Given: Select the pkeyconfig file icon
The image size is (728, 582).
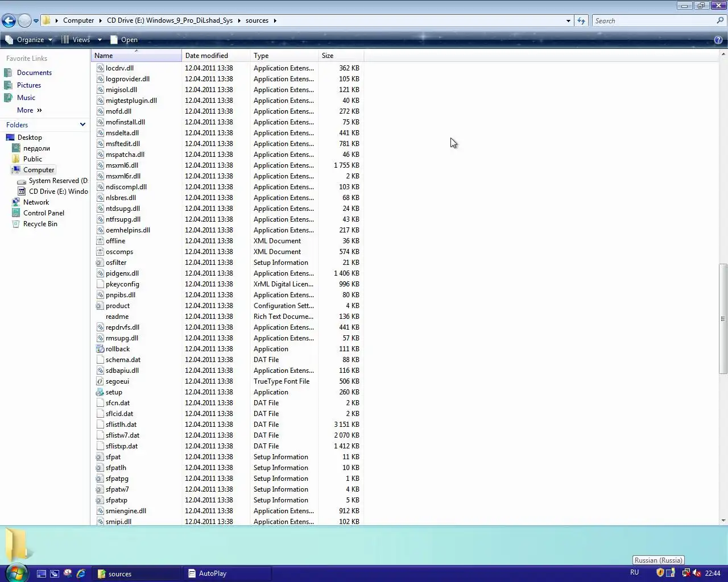Looking at the screenshot, I should (x=100, y=284).
